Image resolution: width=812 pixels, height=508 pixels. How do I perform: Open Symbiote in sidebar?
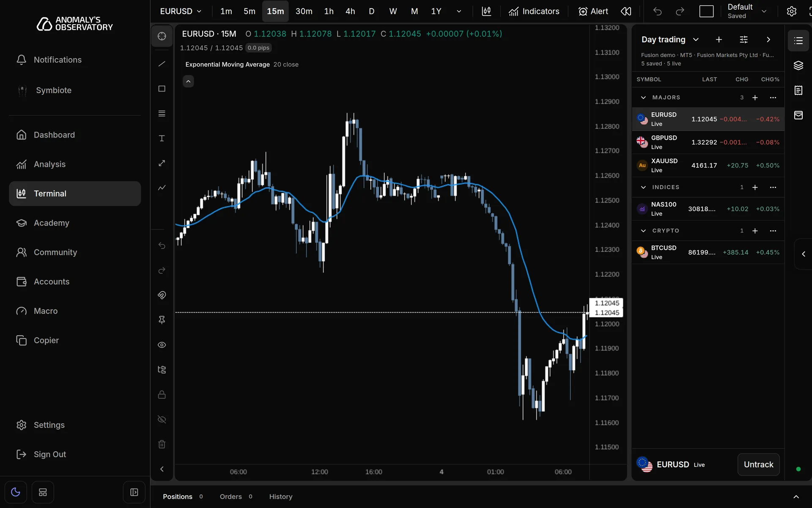pyautogui.click(x=75, y=90)
